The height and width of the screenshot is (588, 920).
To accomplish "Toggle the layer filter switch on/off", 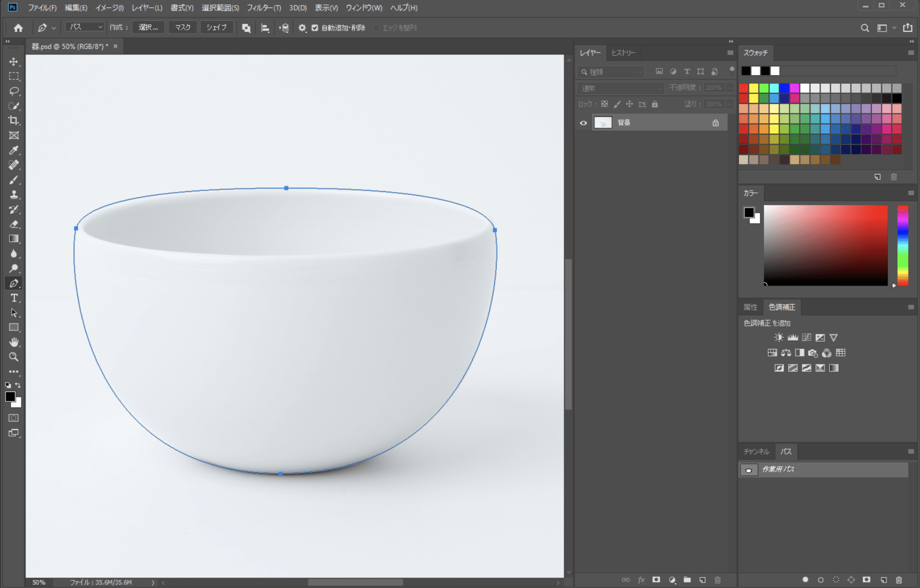I will 731,70.
